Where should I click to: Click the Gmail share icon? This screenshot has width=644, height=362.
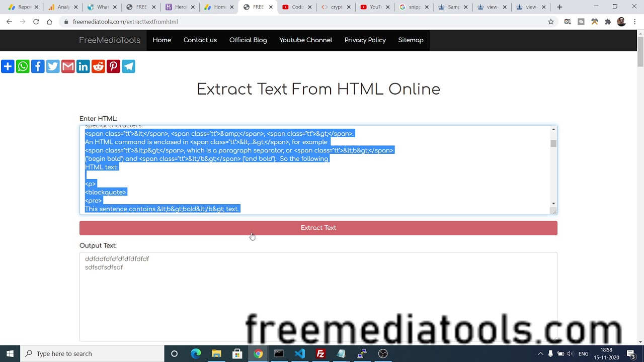[68, 66]
